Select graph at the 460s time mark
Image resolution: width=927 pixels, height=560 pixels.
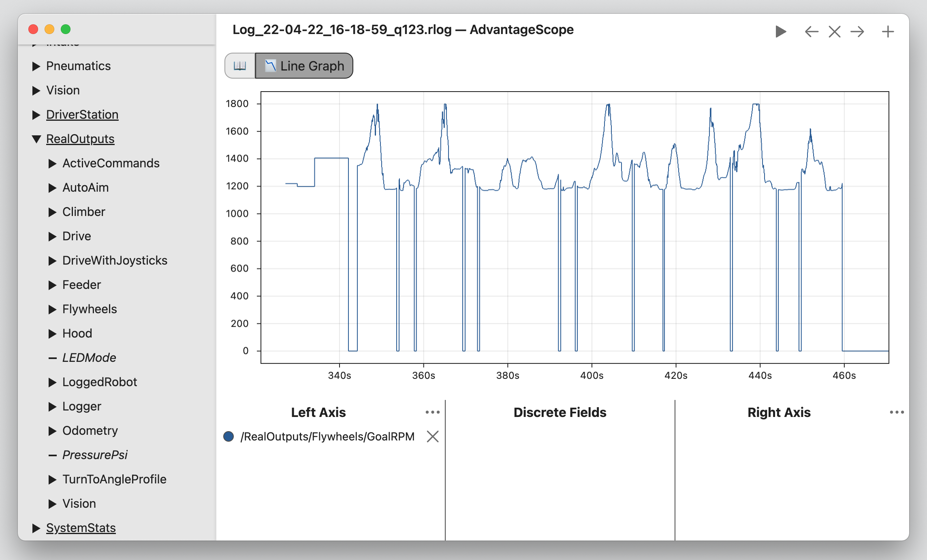click(x=844, y=375)
